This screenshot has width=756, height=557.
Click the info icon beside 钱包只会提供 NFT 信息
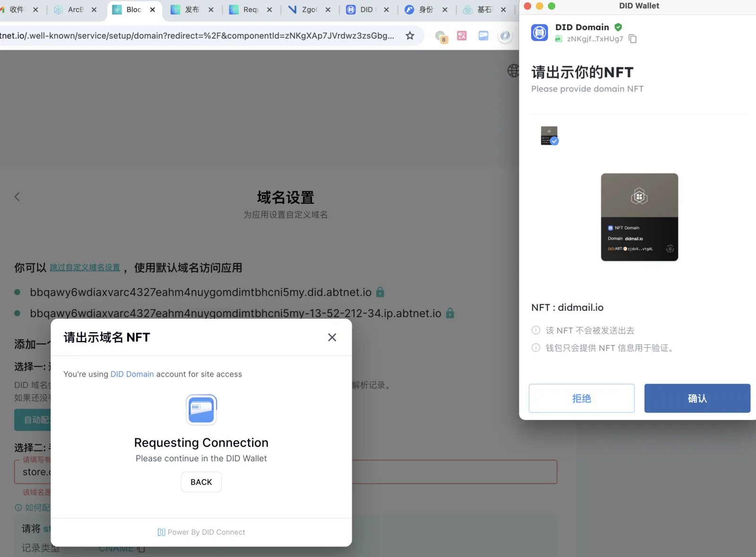(x=536, y=348)
